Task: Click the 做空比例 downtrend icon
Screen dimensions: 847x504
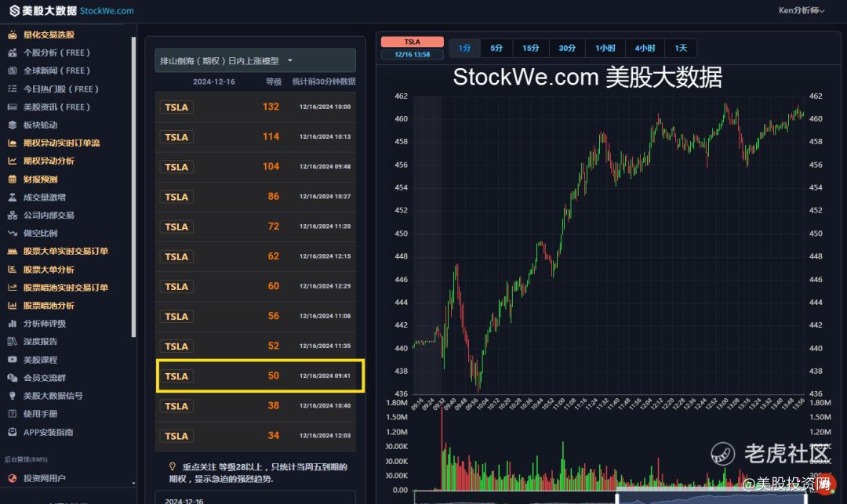Action: point(12,233)
